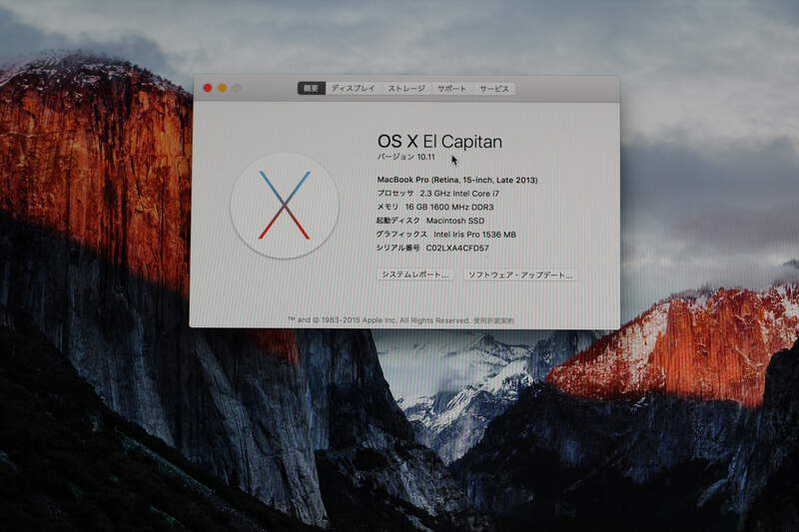Click the grayed-out zoom window button
The height and width of the screenshot is (532, 799).
[x=237, y=88]
